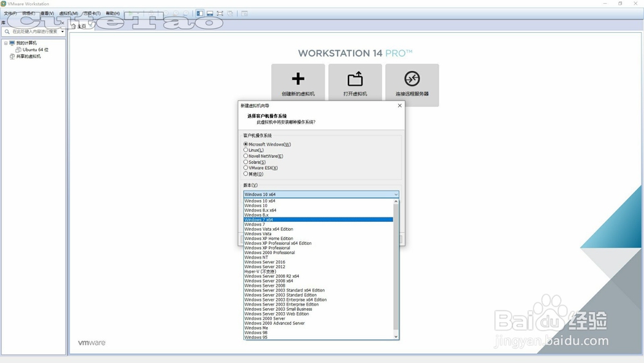Image resolution: width=644 pixels, height=363 pixels.
Task: Click the version list scrollbar thumb
Action: coord(396,267)
